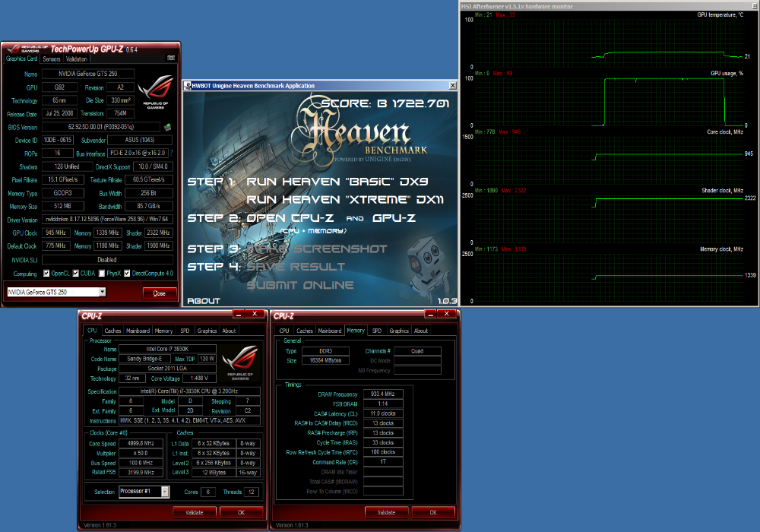Switch to GPU-Z Sensors tab

[x=52, y=59]
